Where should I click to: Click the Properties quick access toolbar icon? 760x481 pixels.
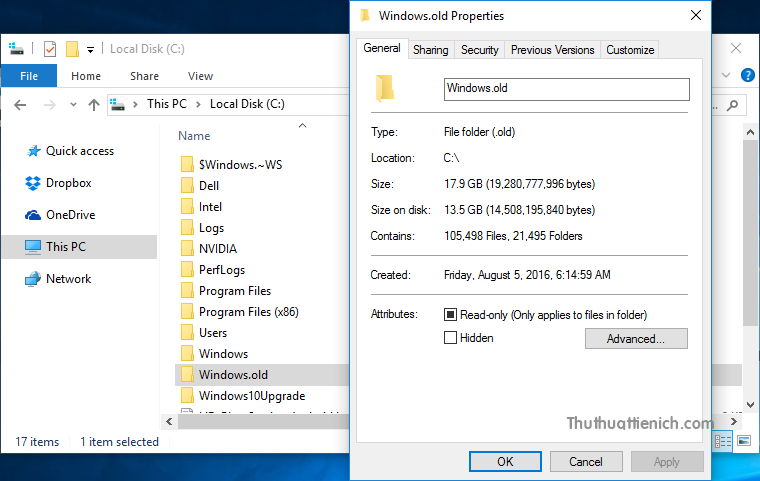point(50,49)
